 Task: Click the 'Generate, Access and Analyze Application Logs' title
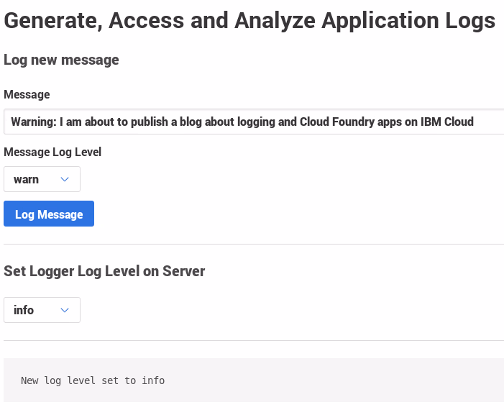249,21
